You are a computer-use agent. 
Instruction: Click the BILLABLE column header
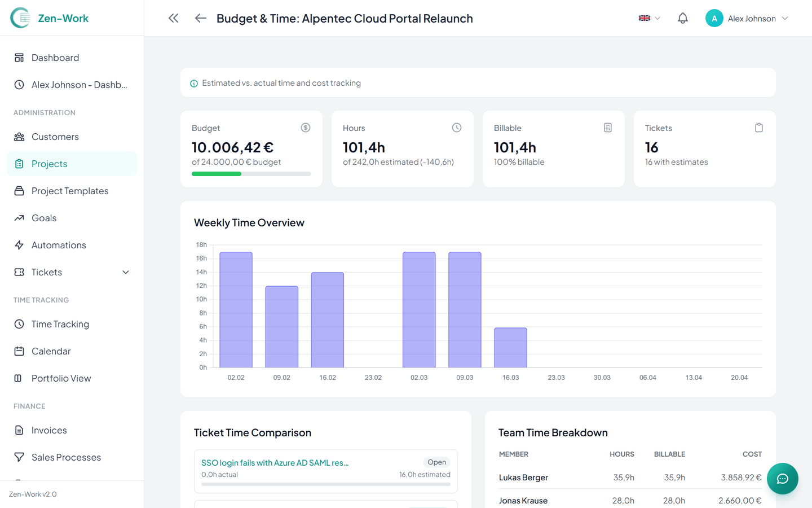669,454
